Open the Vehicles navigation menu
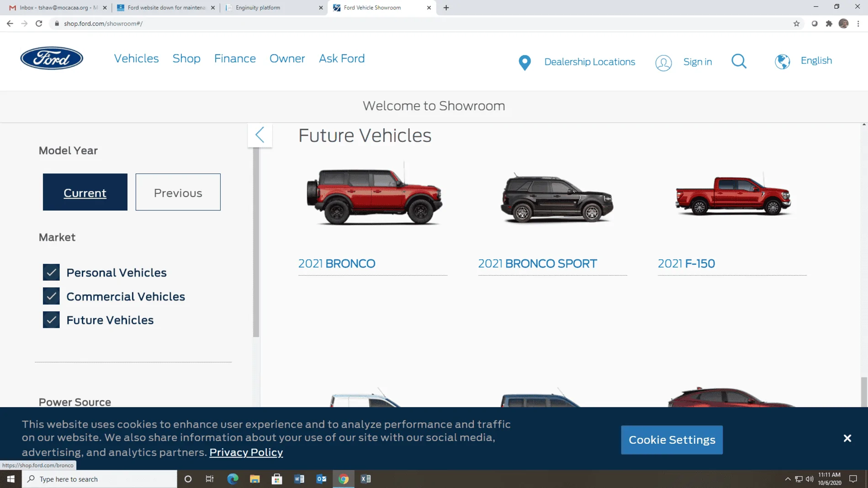 [x=136, y=58]
